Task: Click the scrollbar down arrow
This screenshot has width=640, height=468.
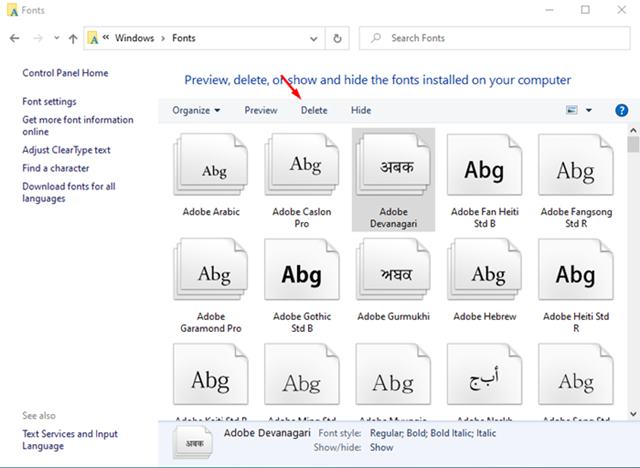Action: pos(633,414)
